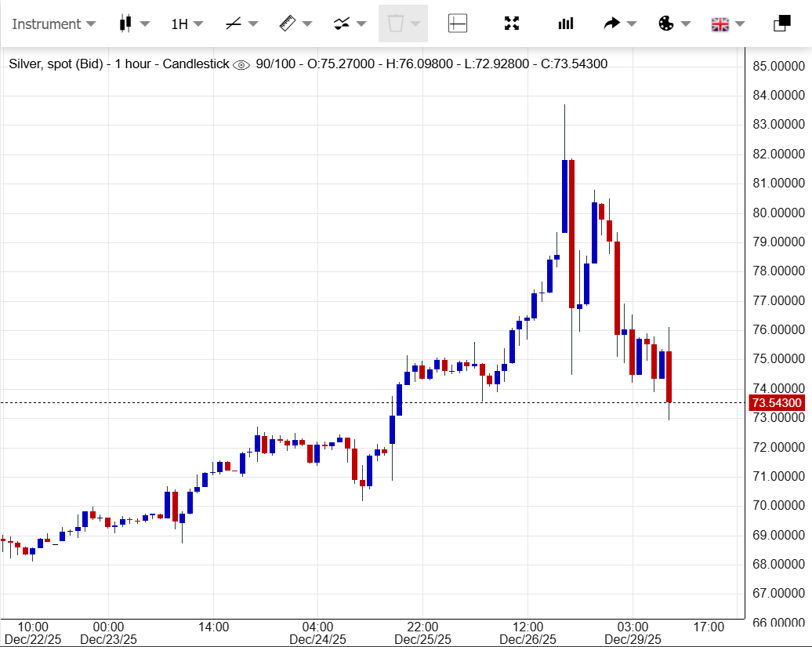Open the color palette theme picker

pos(665,24)
